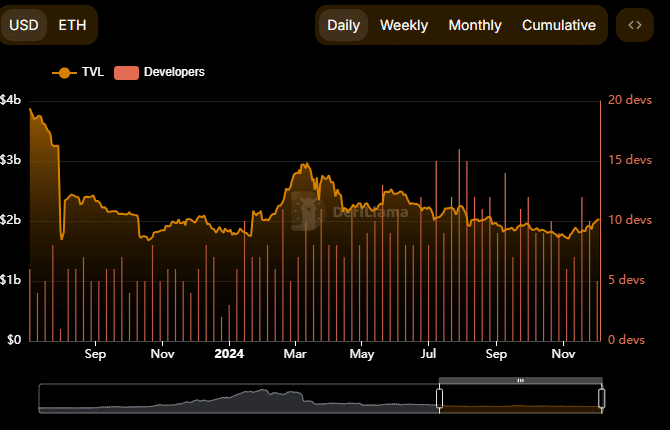Click the 20 devs right axis label

coord(630,100)
